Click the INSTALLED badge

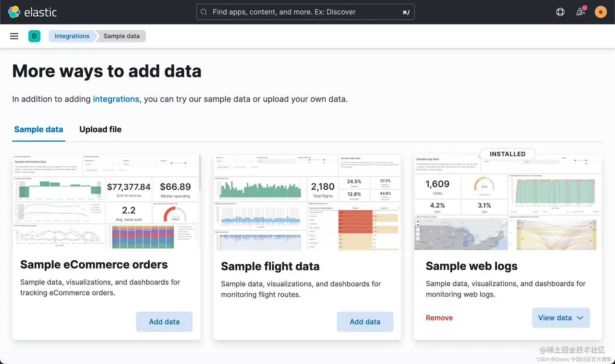508,154
